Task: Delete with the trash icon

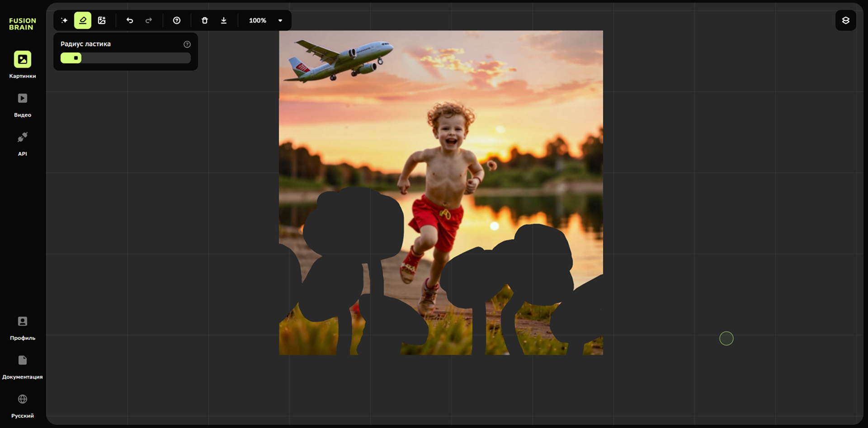Action: (x=205, y=20)
